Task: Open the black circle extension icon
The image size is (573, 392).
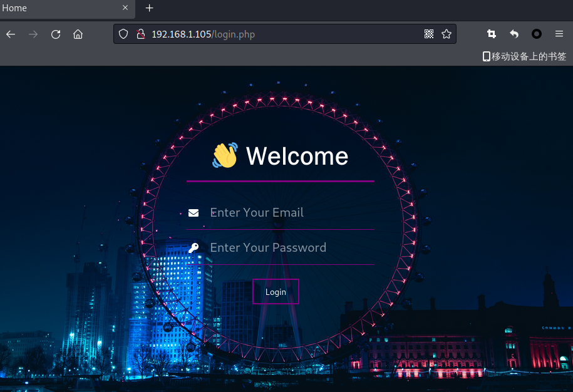Action: (537, 34)
